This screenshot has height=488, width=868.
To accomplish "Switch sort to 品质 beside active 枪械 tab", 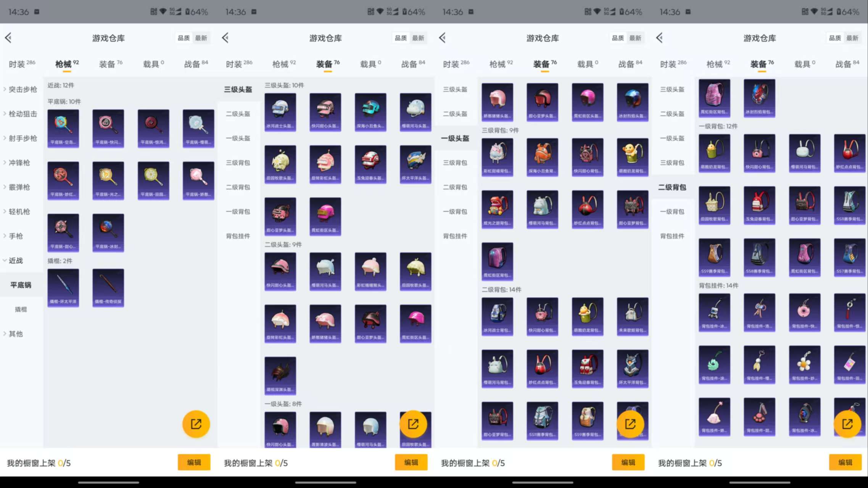I will tap(184, 38).
